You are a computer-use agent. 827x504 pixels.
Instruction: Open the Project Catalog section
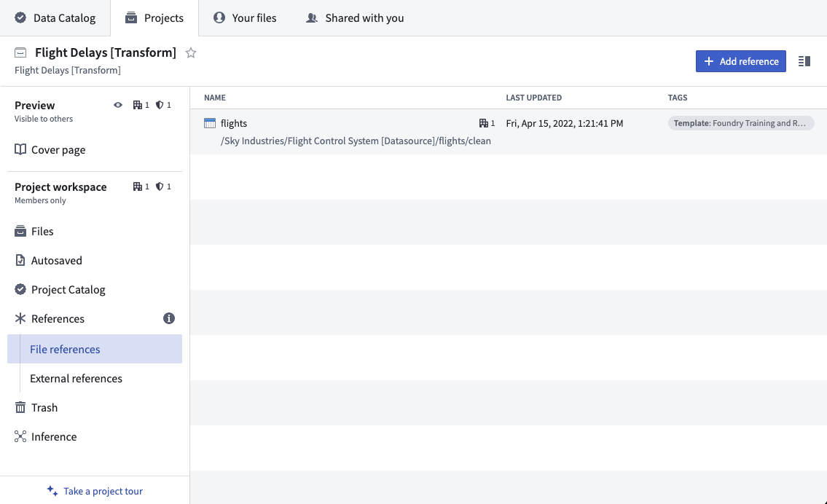point(95,289)
